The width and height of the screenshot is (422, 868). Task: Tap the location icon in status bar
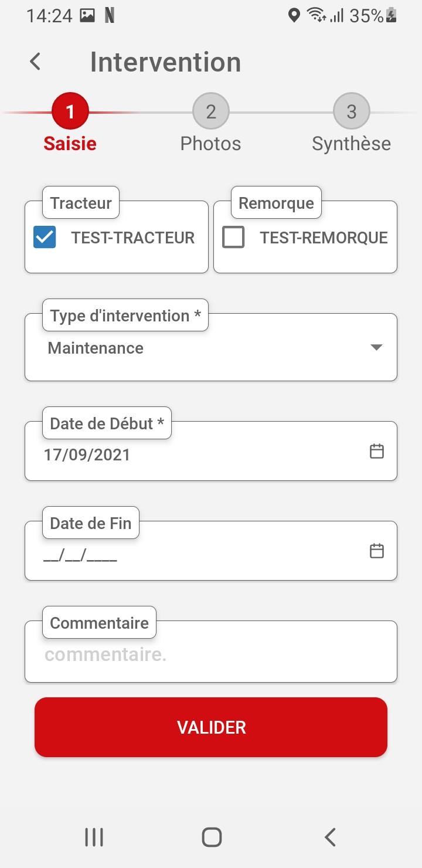pos(294,15)
